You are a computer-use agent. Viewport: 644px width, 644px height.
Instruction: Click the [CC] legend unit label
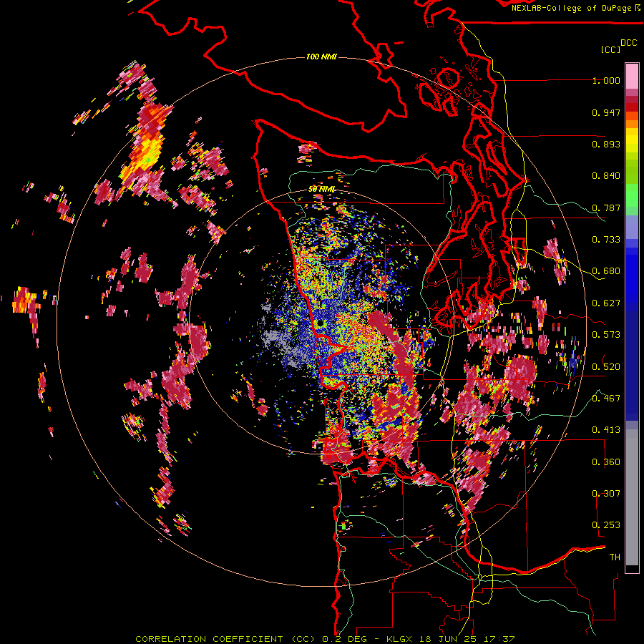[610, 49]
